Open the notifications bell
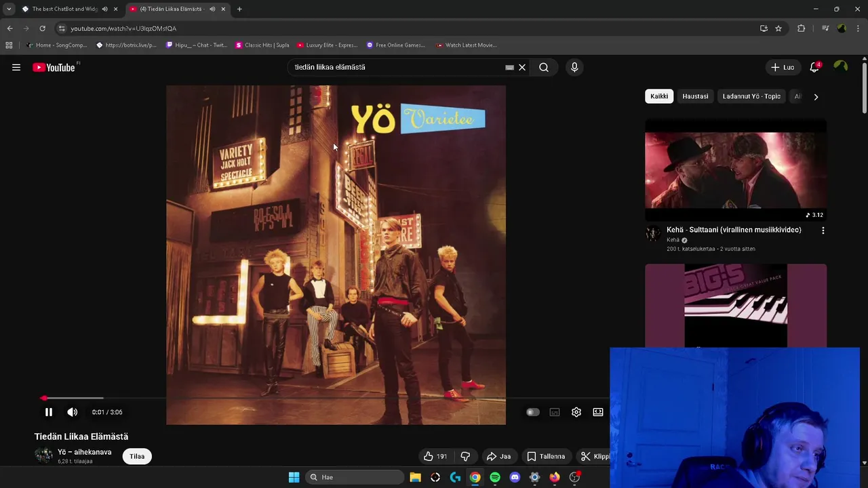Screen dimensions: 868x488 pyautogui.click(x=814, y=67)
